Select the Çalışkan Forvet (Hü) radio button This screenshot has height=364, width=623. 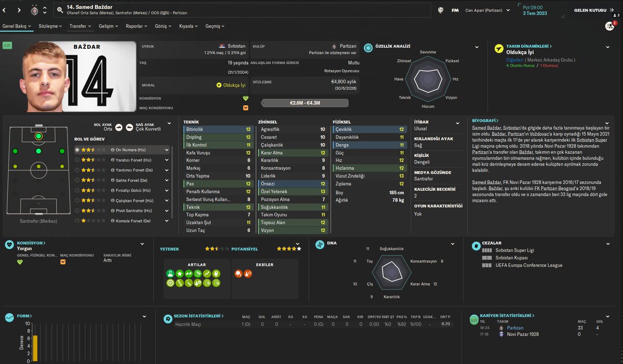[x=77, y=200]
